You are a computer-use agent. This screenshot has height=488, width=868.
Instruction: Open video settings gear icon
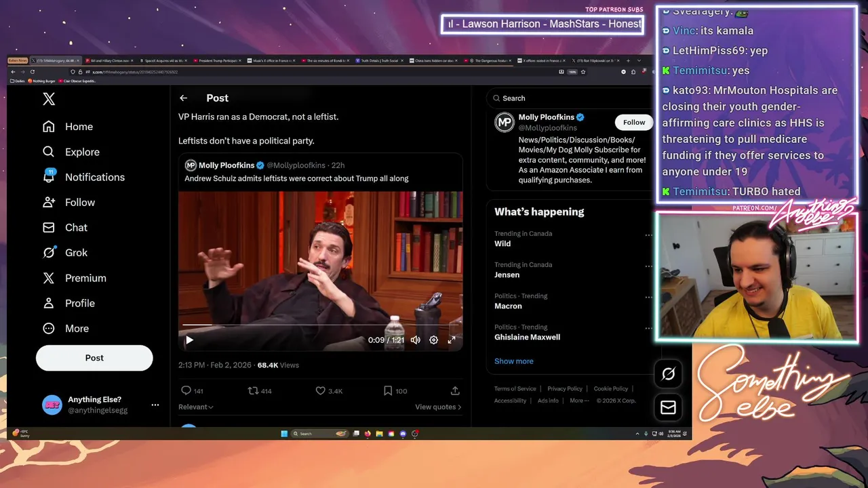pyautogui.click(x=433, y=340)
